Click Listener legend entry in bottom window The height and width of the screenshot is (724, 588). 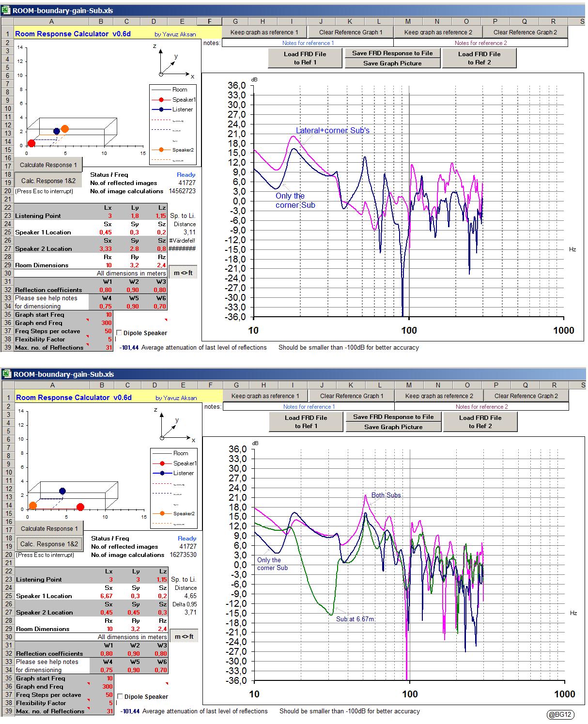(174, 473)
